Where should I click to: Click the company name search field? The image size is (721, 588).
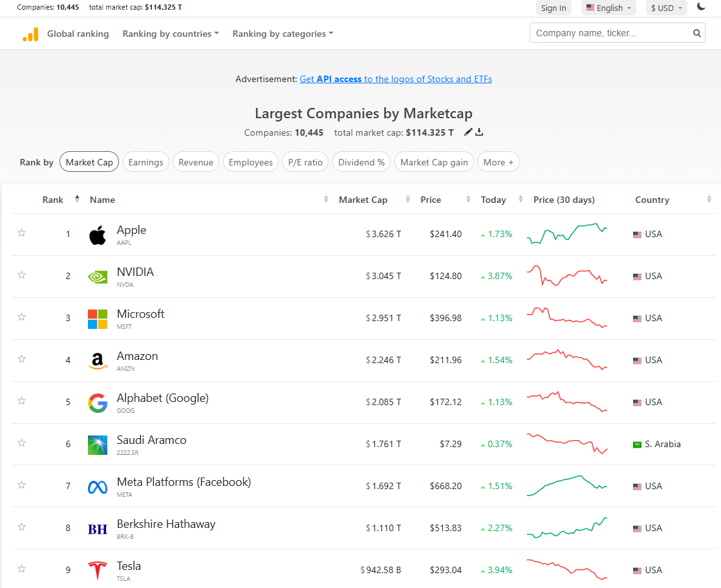coord(608,34)
